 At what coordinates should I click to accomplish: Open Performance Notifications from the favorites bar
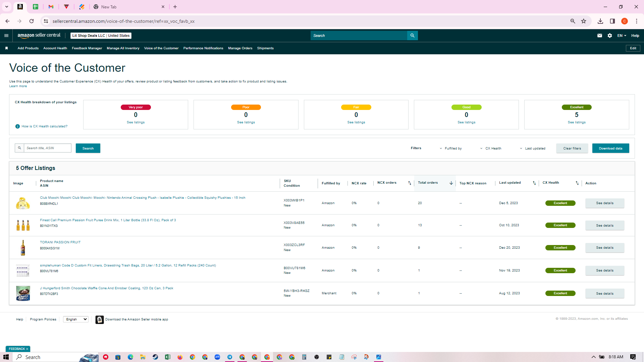203,48
